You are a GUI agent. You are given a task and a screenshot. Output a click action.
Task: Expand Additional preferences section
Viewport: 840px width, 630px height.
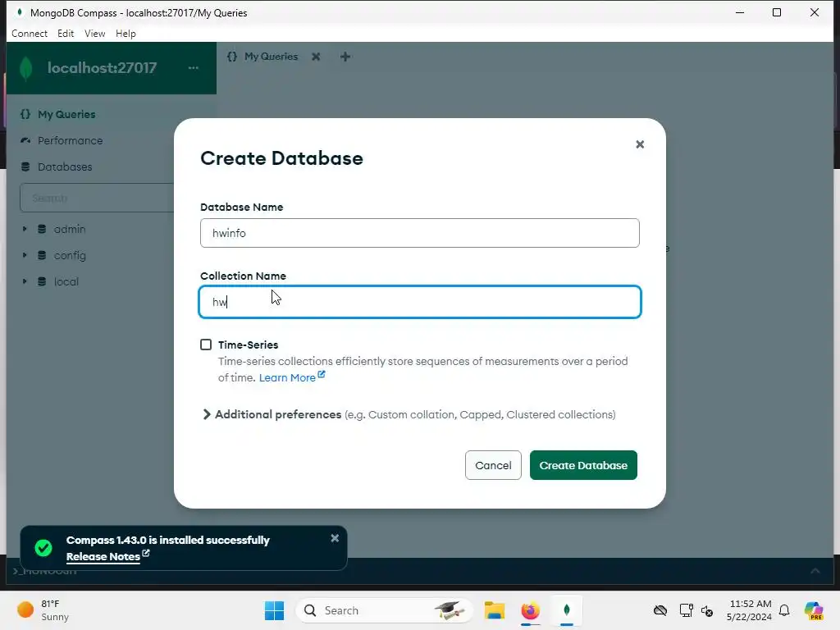click(207, 414)
